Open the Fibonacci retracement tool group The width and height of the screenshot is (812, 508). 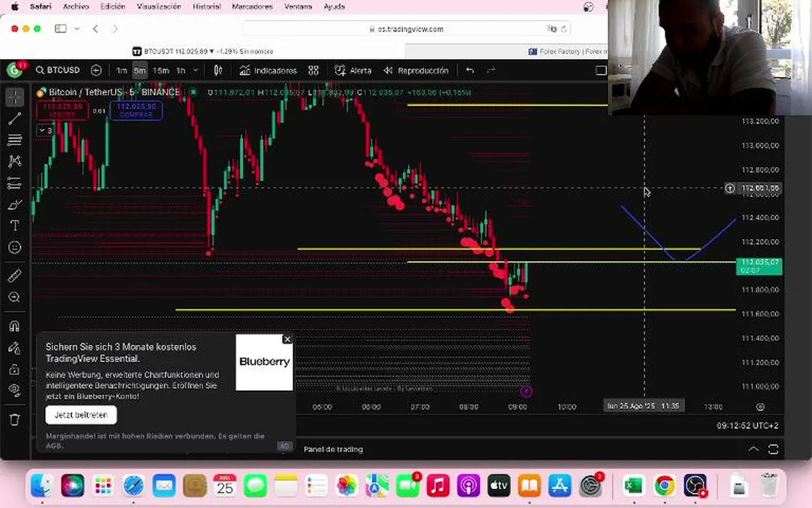click(x=15, y=140)
